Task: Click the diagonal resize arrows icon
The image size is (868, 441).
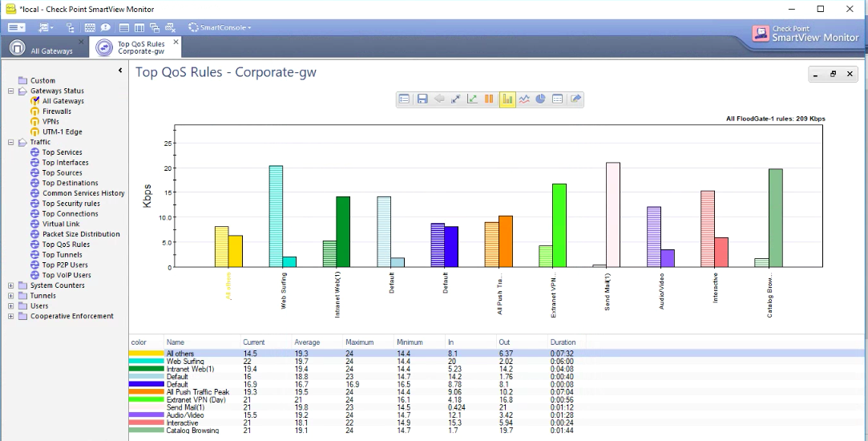Action: tap(455, 99)
